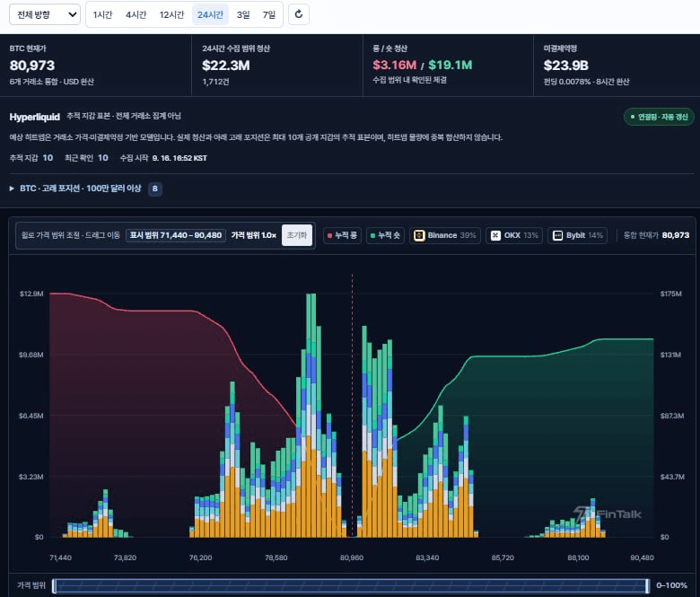Toggle the Bybit 14% exchange filter
The height and width of the screenshot is (597, 700).
pyautogui.click(x=577, y=235)
